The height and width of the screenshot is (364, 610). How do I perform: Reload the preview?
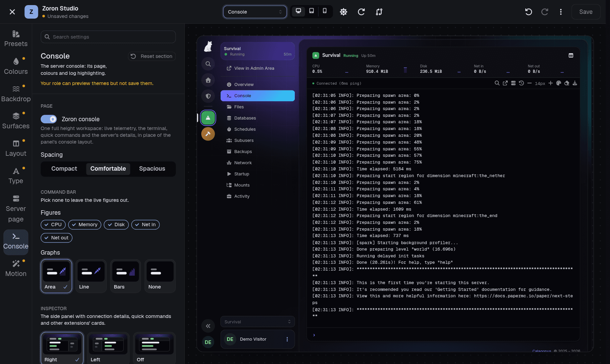(x=361, y=12)
